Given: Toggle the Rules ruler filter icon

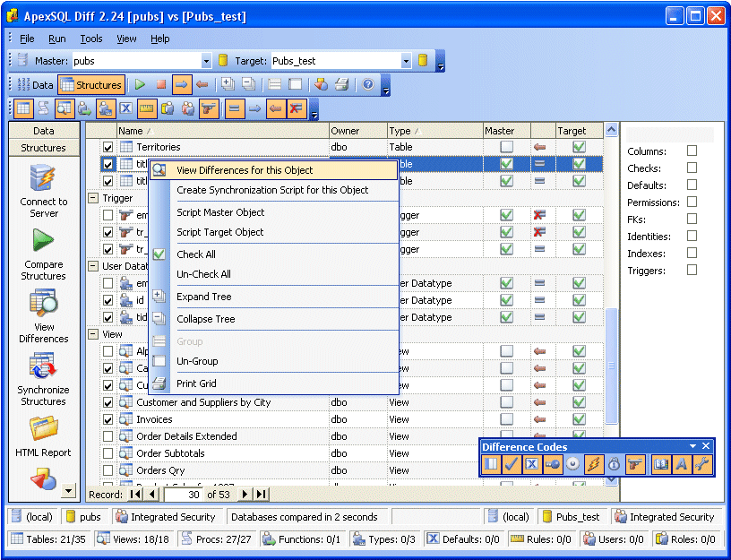Looking at the screenshot, I should (x=146, y=109).
